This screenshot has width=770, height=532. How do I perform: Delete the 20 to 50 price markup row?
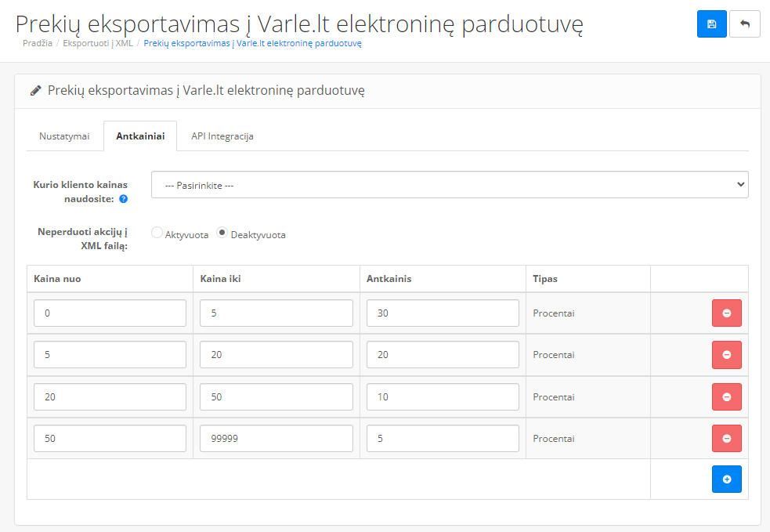point(726,397)
